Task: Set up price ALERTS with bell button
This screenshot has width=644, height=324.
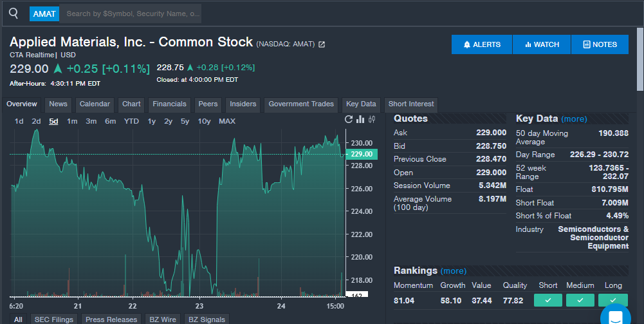Action: coord(482,44)
